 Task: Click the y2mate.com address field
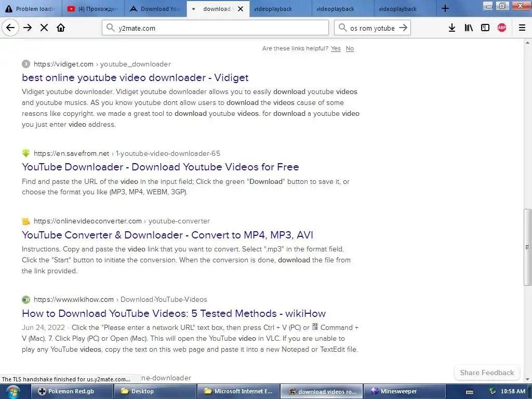215,28
